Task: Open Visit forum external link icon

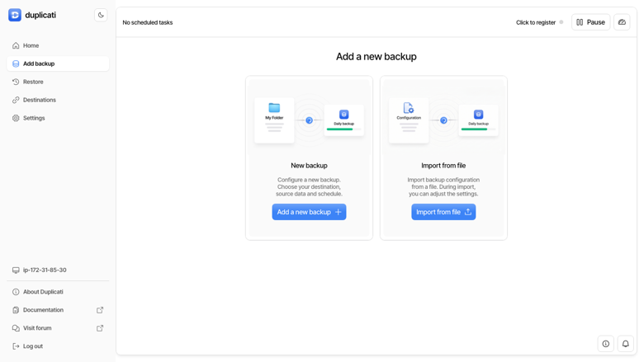Action: click(x=100, y=328)
